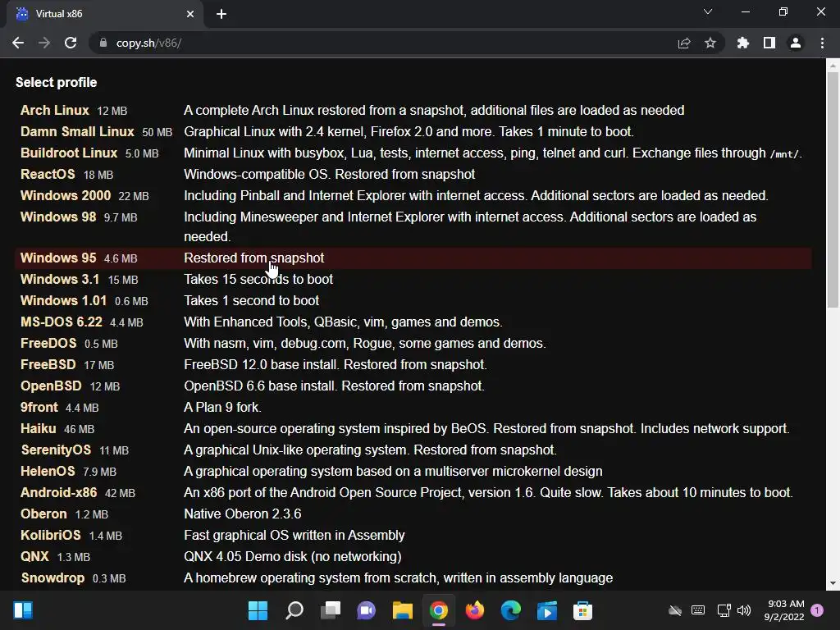The width and height of the screenshot is (840, 630).
Task: Open Microsoft Edge from taskbar
Action: pyautogui.click(x=510, y=610)
